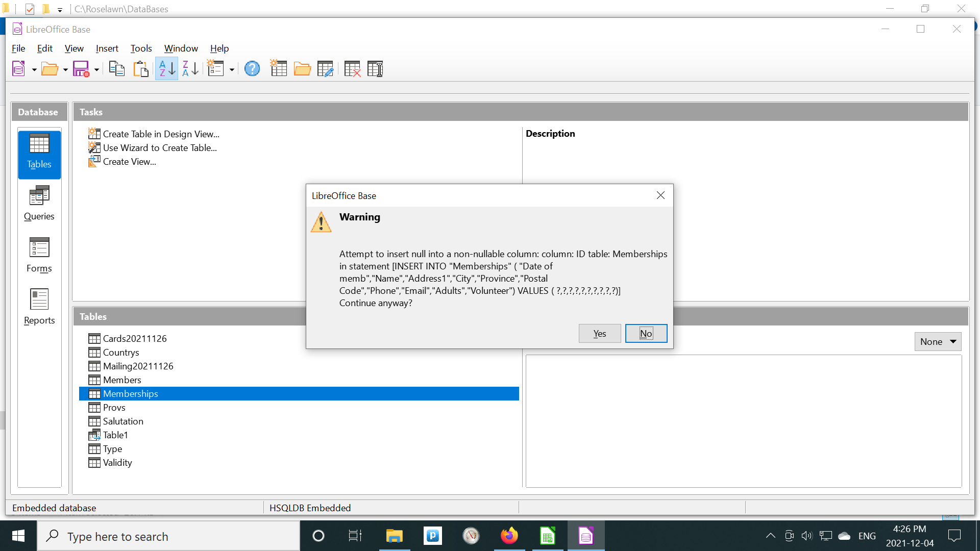Click the New Database toolbar icon
The width and height of the screenshot is (980, 551).
(x=19, y=69)
